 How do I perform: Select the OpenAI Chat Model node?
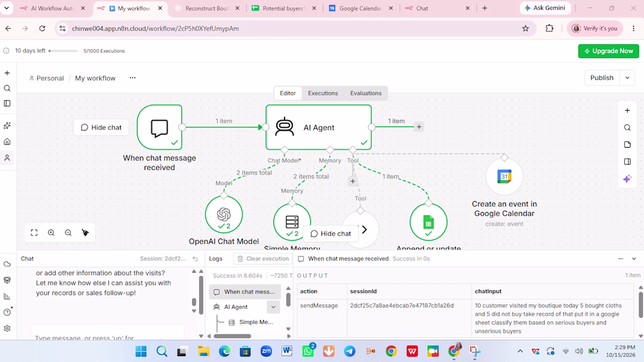click(224, 214)
